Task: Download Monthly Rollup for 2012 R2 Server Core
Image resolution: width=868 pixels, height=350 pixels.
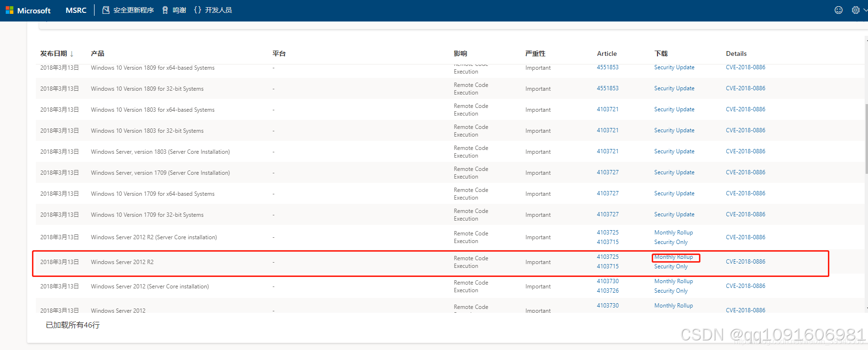Action: tap(673, 233)
